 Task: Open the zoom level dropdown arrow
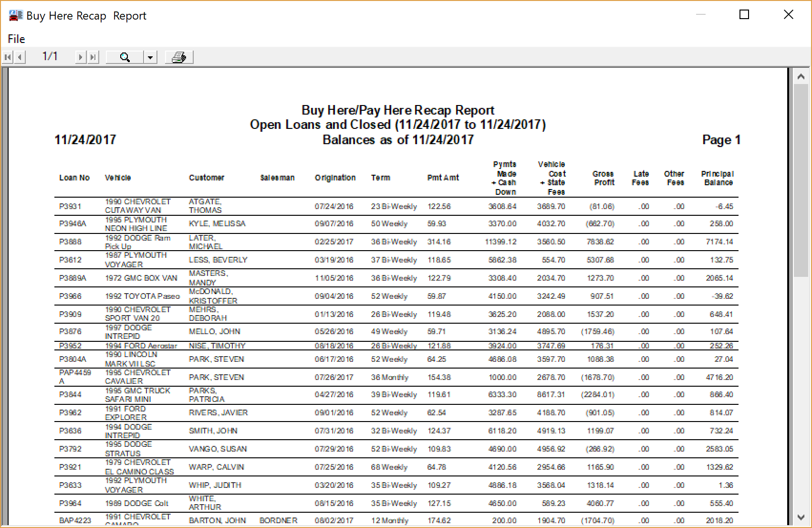pos(150,57)
